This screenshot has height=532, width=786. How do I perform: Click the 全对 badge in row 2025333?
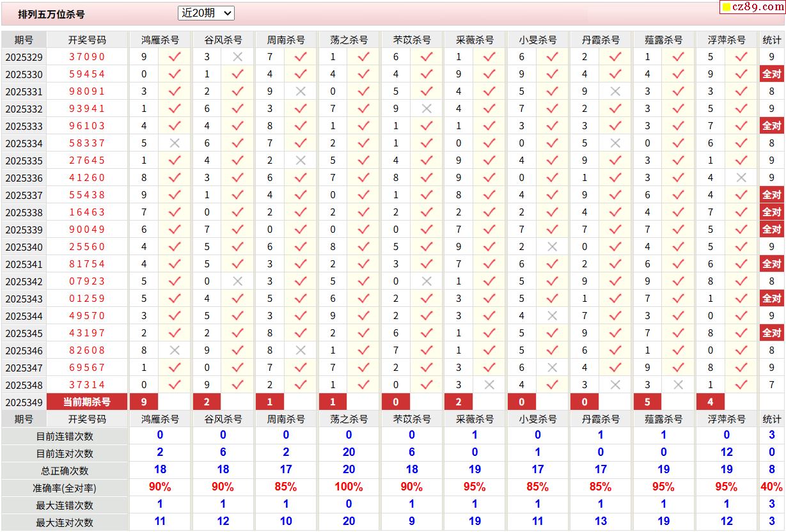772,126
